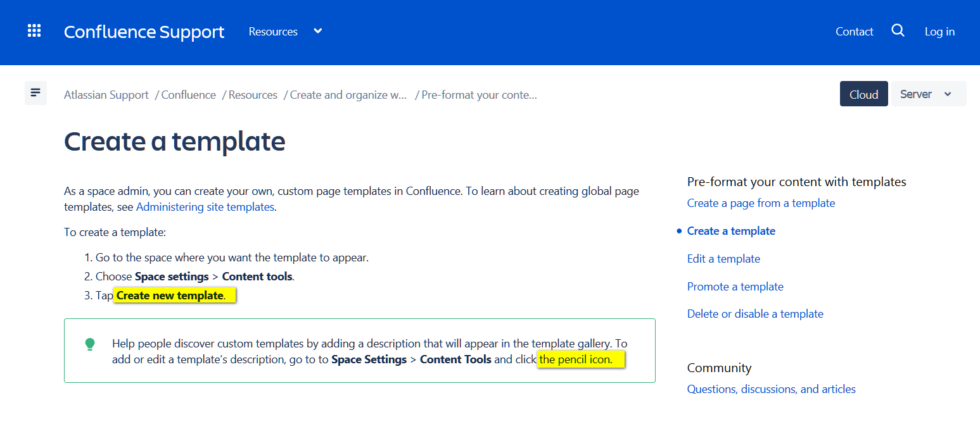Click the Community section heading
Viewport: 980px width, 424px height.
pyautogui.click(x=719, y=368)
